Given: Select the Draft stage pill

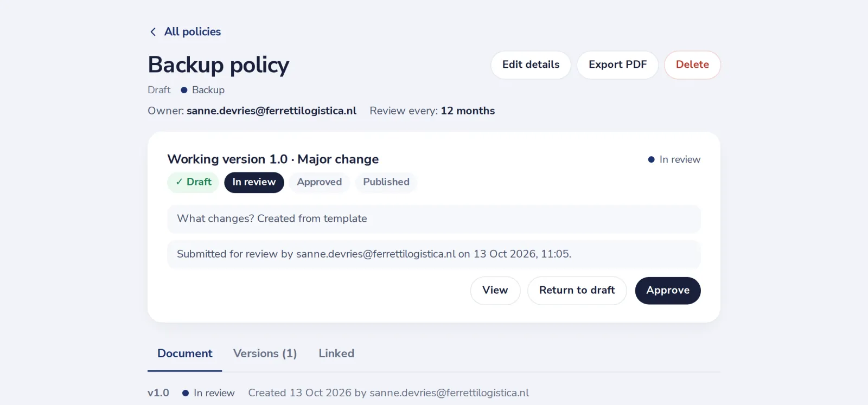Looking at the screenshot, I should click(193, 182).
